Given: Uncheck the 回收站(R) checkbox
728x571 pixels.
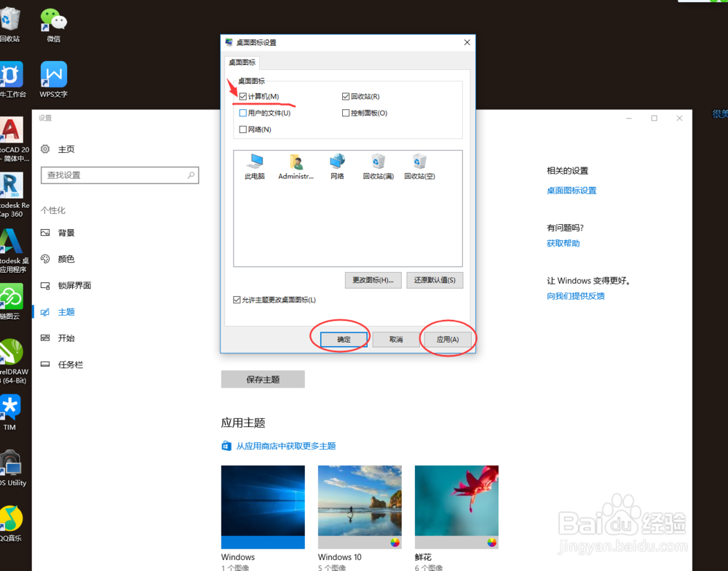Looking at the screenshot, I should (x=345, y=97).
